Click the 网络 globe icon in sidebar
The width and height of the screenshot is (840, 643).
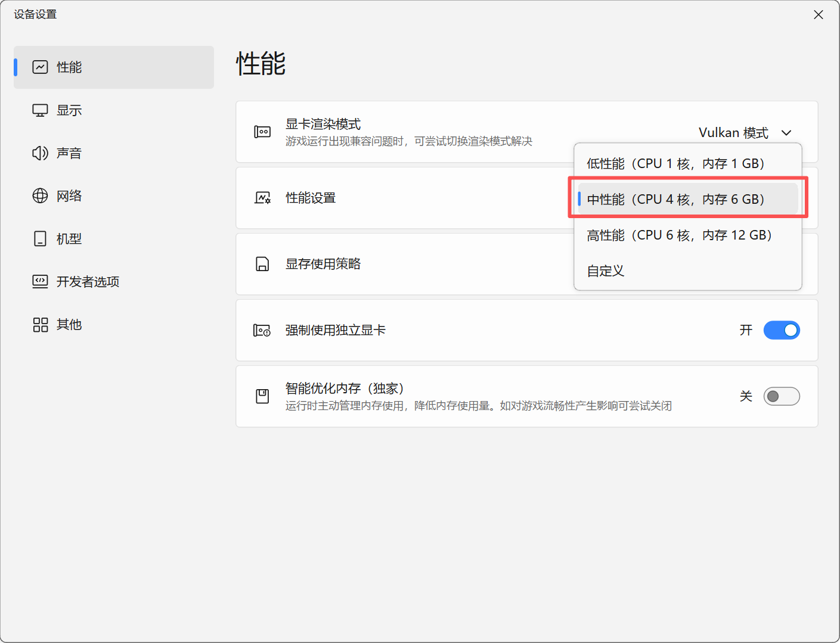click(x=40, y=196)
